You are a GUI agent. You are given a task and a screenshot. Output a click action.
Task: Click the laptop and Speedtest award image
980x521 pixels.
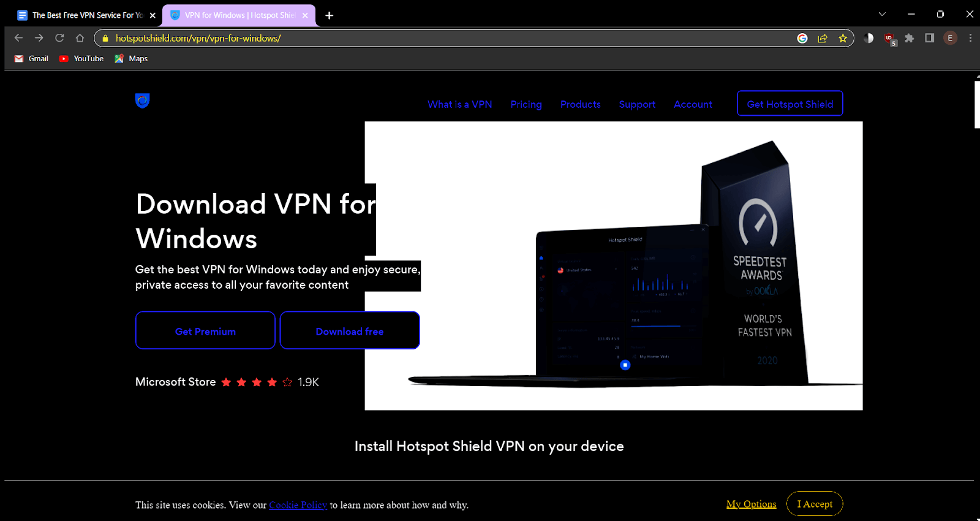(614, 265)
